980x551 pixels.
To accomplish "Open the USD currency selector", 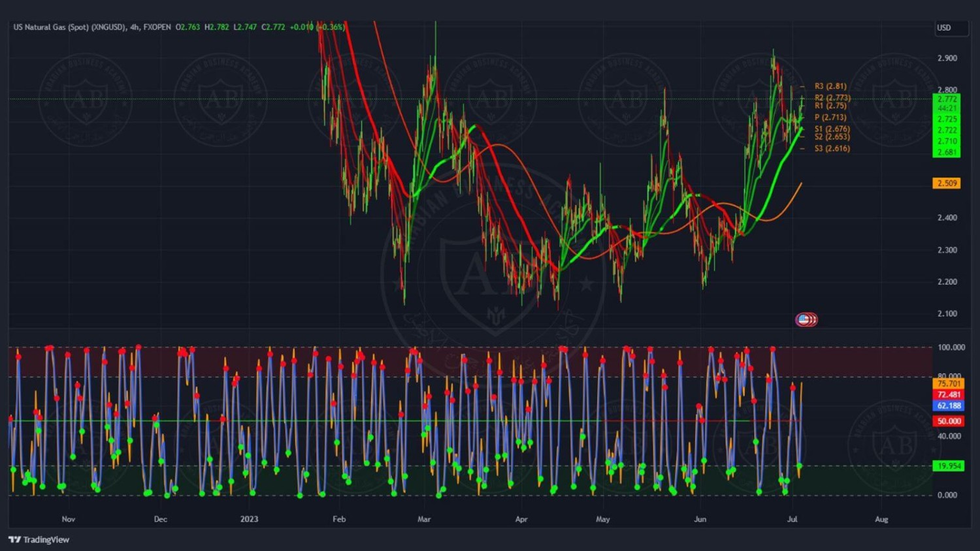I will tap(944, 27).
